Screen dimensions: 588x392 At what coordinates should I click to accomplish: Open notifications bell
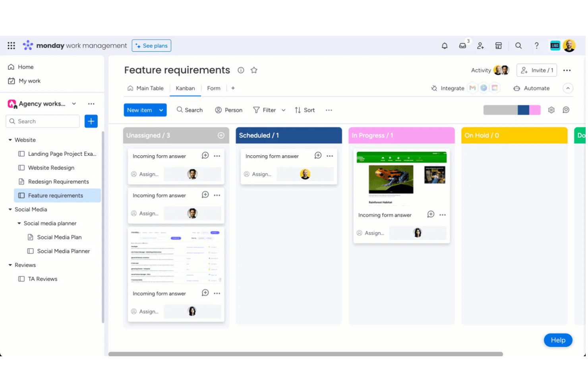point(445,46)
